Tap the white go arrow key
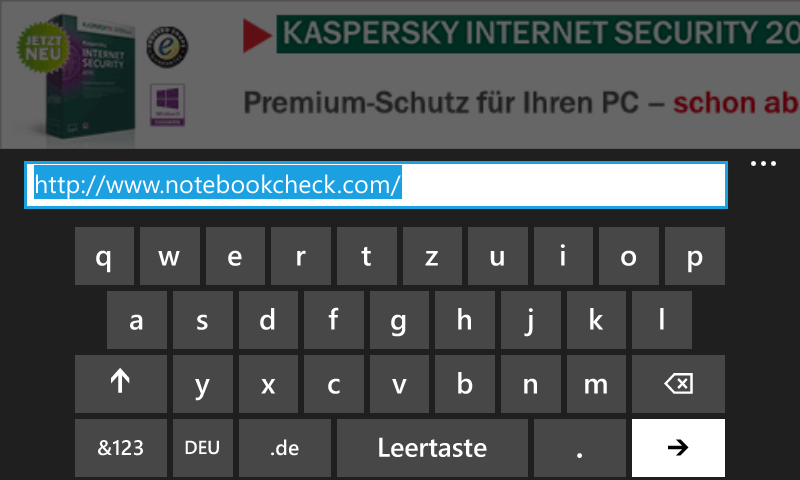Screen dimensions: 800x480 pyautogui.click(x=678, y=448)
